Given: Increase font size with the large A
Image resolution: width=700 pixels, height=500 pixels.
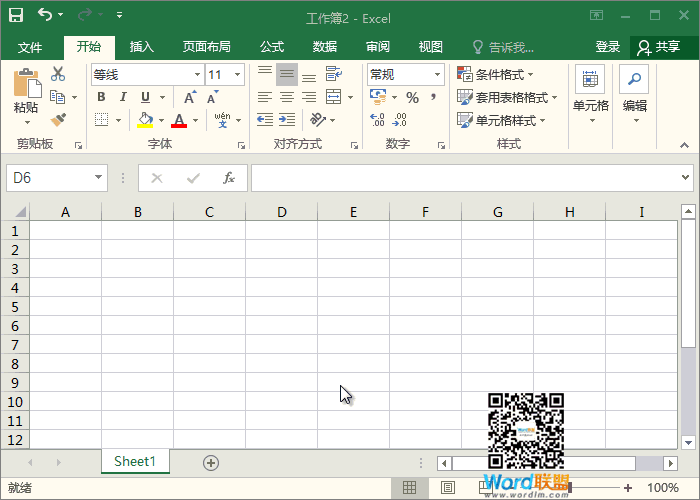Looking at the screenshot, I should coord(190,97).
